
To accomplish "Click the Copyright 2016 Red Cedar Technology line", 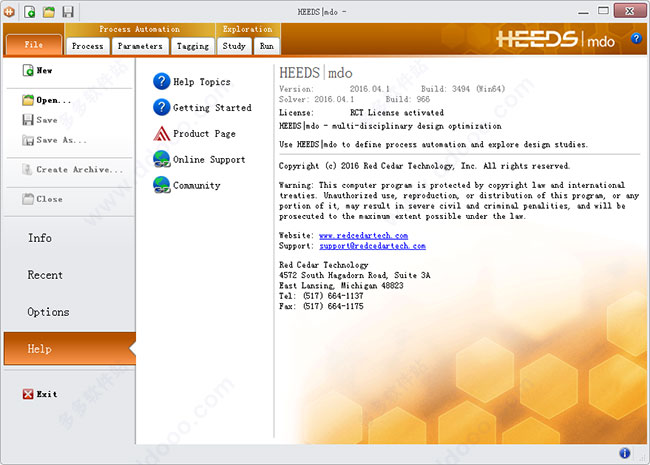I will click(x=424, y=166).
